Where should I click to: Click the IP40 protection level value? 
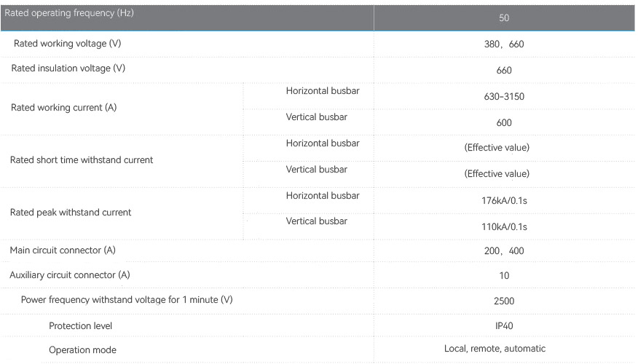tap(504, 325)
